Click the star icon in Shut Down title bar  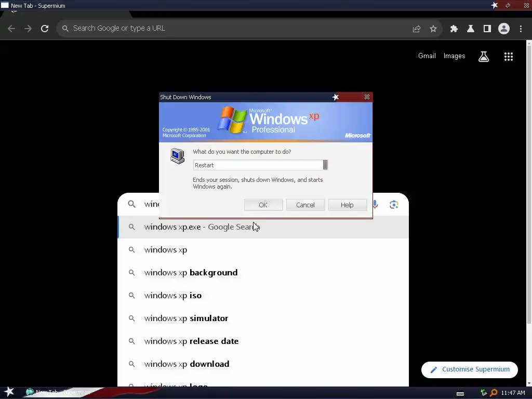335,97
